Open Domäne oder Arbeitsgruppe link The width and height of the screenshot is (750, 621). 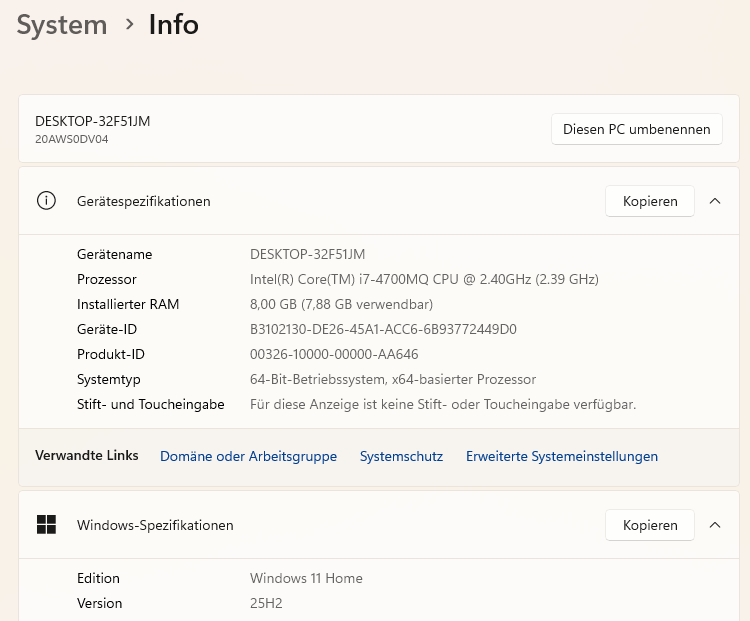248,456
